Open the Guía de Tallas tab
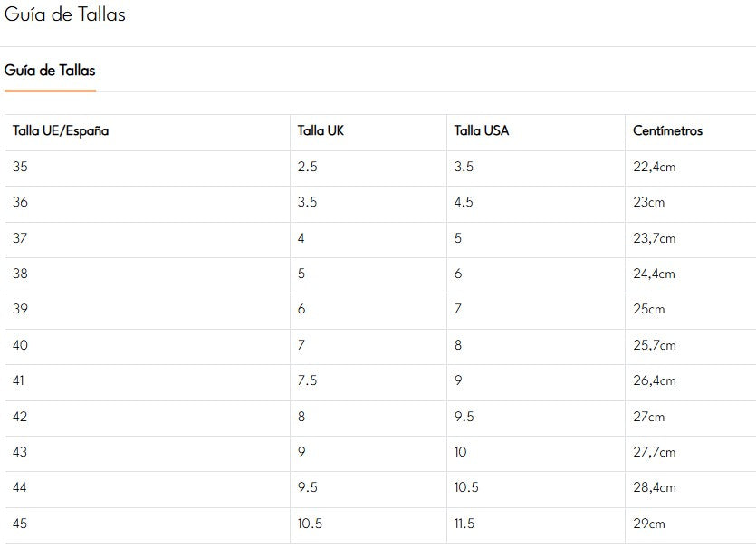756x558 pixels. (x=50, y=71)
